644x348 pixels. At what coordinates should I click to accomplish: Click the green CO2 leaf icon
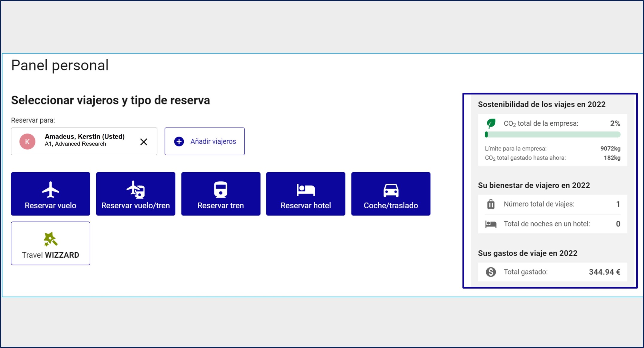coord(491,123)
